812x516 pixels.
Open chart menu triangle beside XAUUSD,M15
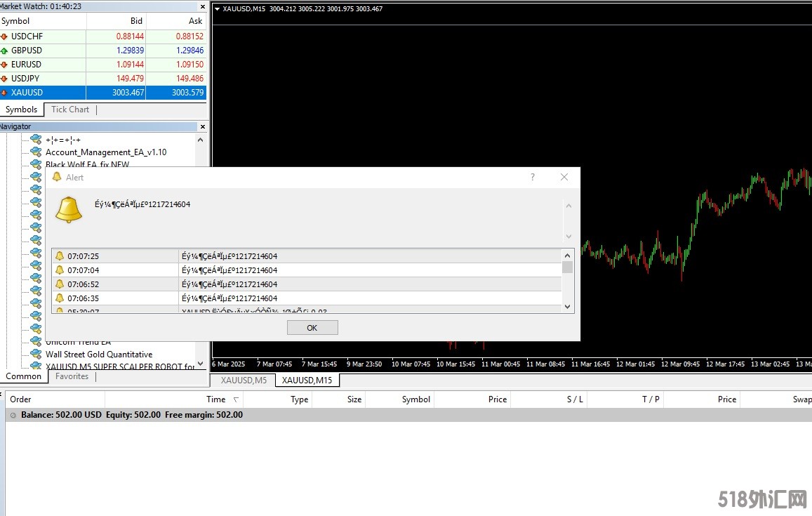(x=217, y=9)
